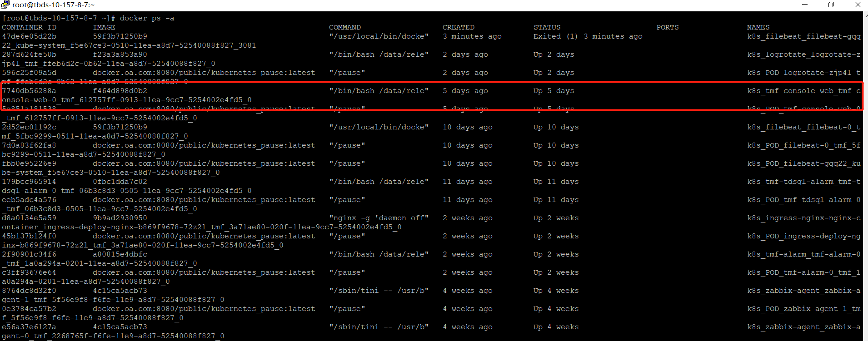Click image ID 9b9ad2930950
This screenshot has height=341, width=868.
(120, 218)
